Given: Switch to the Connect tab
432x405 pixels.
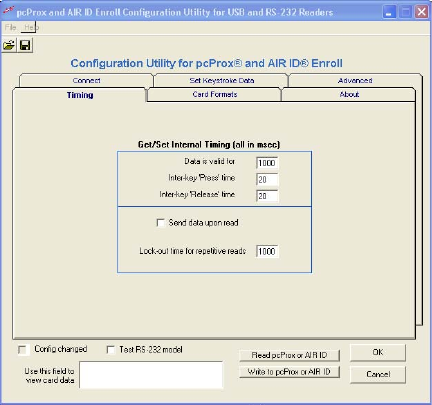Looking at the screenshot, I should [86, 81].
